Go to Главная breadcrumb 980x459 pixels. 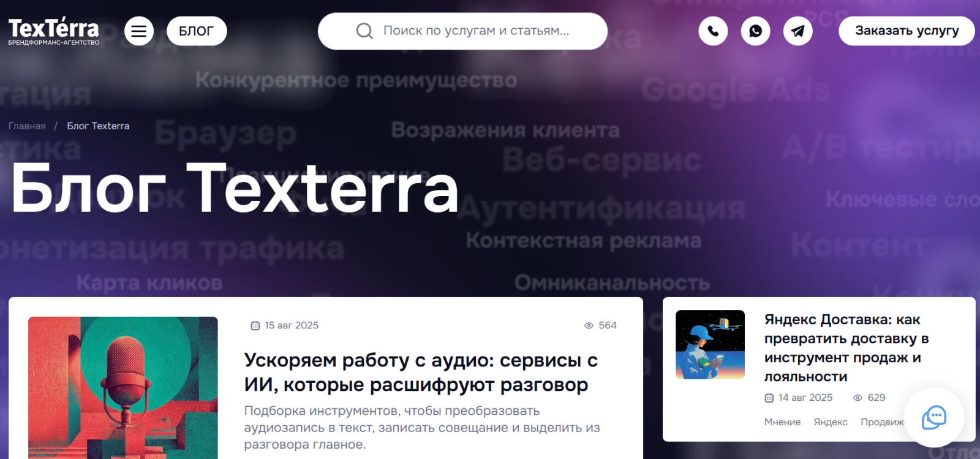pyautogui.click(x=27, y=126)
